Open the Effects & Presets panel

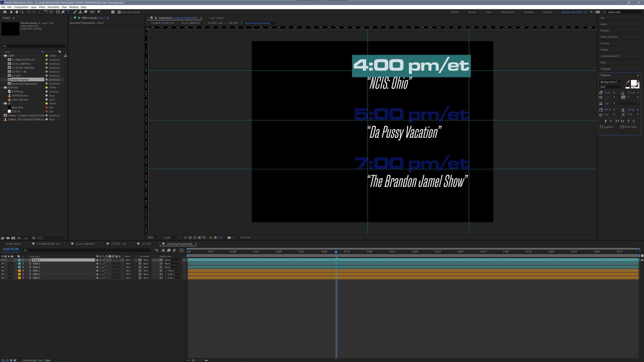click(x=609, y=37)
